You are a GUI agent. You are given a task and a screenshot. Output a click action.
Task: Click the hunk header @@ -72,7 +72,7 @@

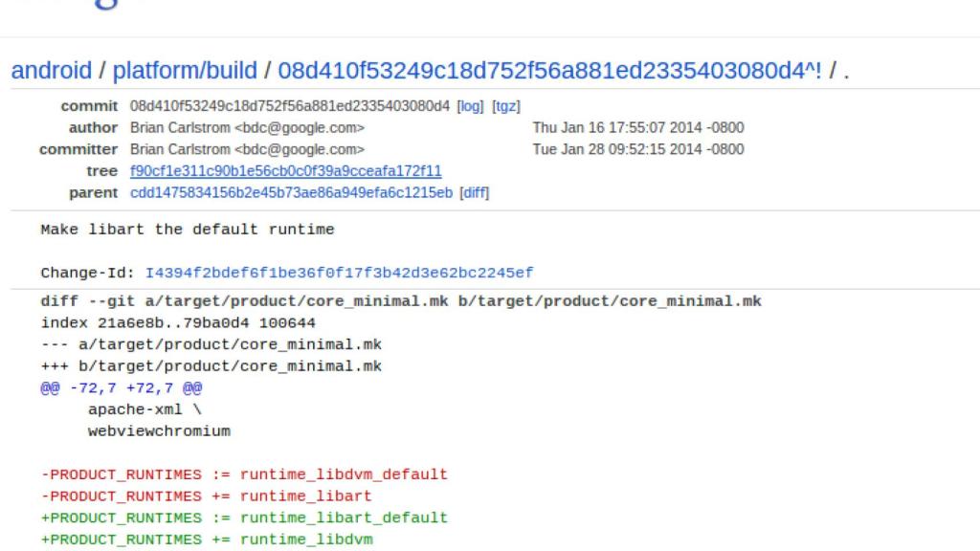[122, 388]
